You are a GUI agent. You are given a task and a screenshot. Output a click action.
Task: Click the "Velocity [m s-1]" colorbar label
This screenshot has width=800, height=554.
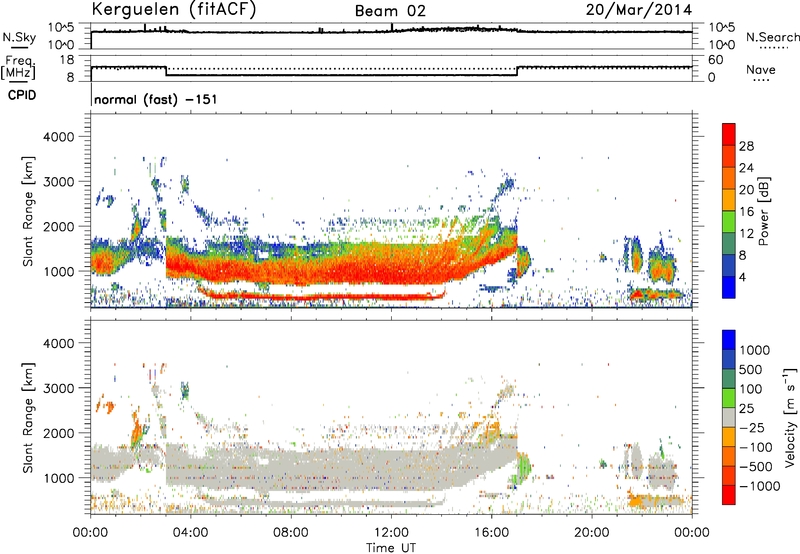click(790, 417)
